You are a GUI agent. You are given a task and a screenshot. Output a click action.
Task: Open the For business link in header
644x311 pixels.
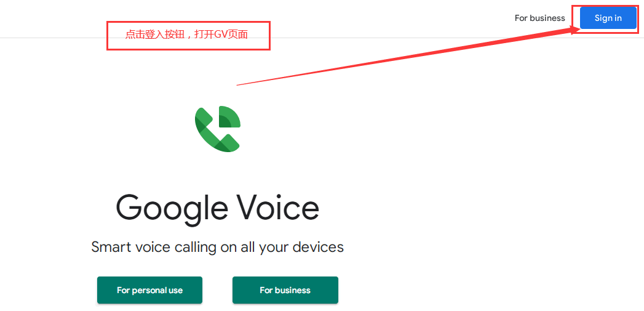tap(539, 18)
